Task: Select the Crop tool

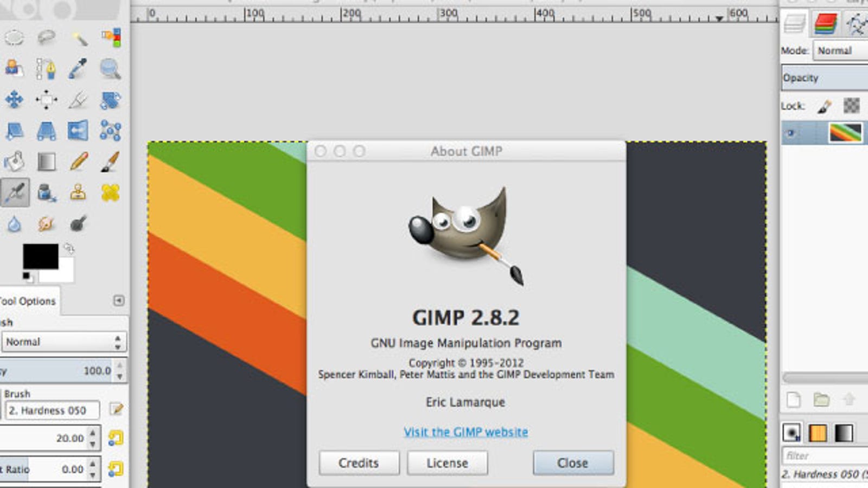Action: click(x=79, y=100)
